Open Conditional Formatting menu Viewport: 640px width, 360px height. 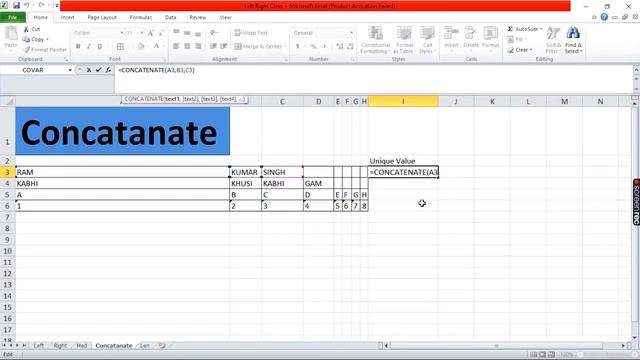point(376,40)
